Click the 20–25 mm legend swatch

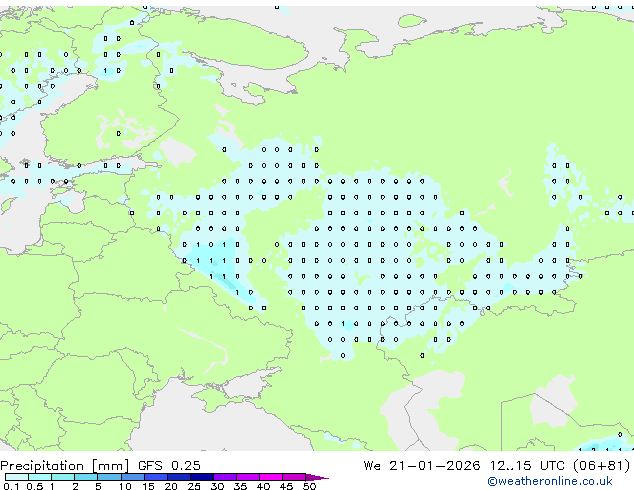[179, 477]
